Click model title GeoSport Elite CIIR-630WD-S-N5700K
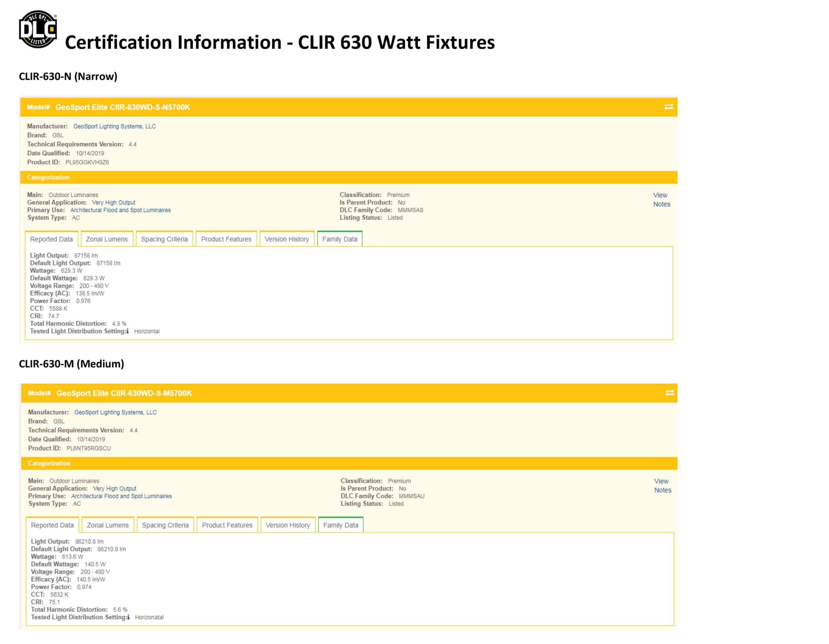This screenshot has width=829, height=644. (123, 108)
